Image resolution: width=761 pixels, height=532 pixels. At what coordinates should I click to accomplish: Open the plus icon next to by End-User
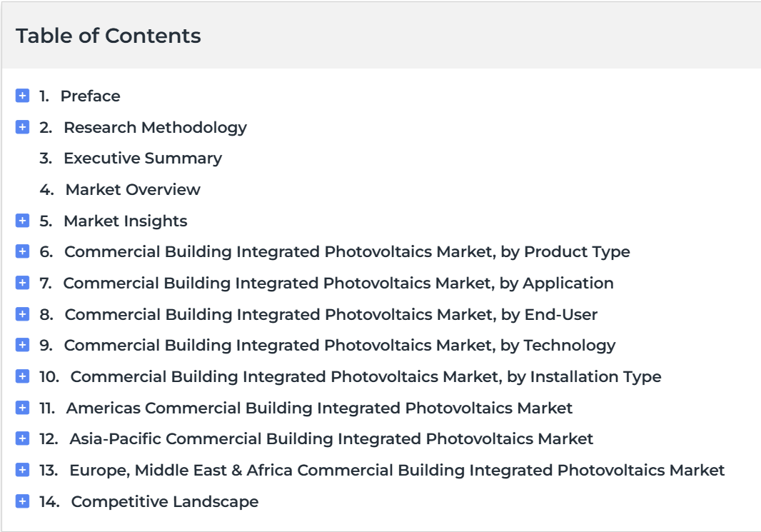click(x=22, y=314)
